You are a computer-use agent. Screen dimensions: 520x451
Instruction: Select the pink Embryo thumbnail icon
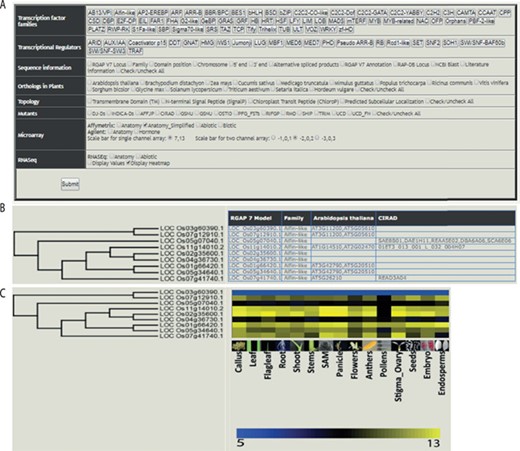(427, 345)
